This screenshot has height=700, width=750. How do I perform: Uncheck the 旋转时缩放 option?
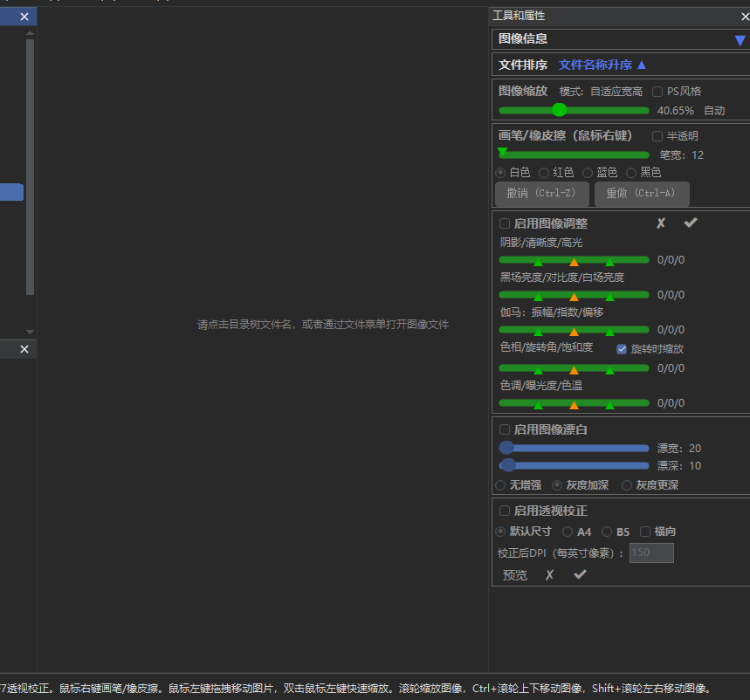[x=621, y=348]
